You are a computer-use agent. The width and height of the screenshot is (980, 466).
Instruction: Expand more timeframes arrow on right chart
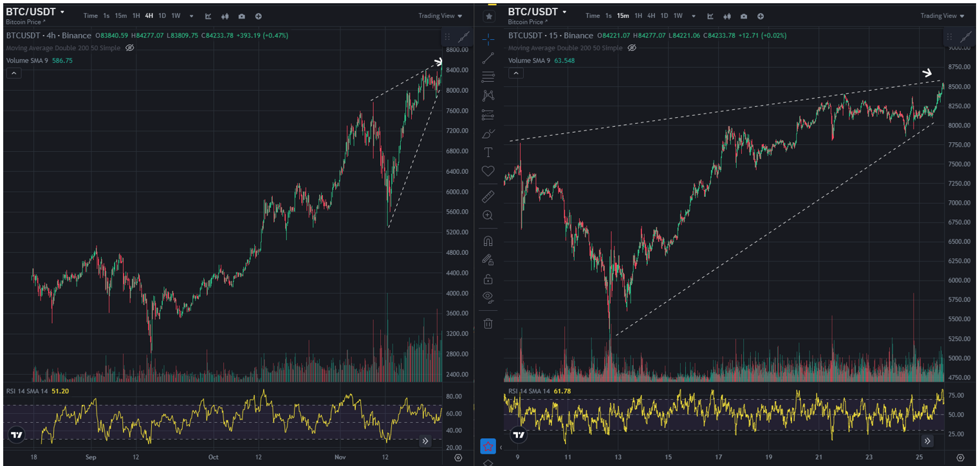coord(694,16)
